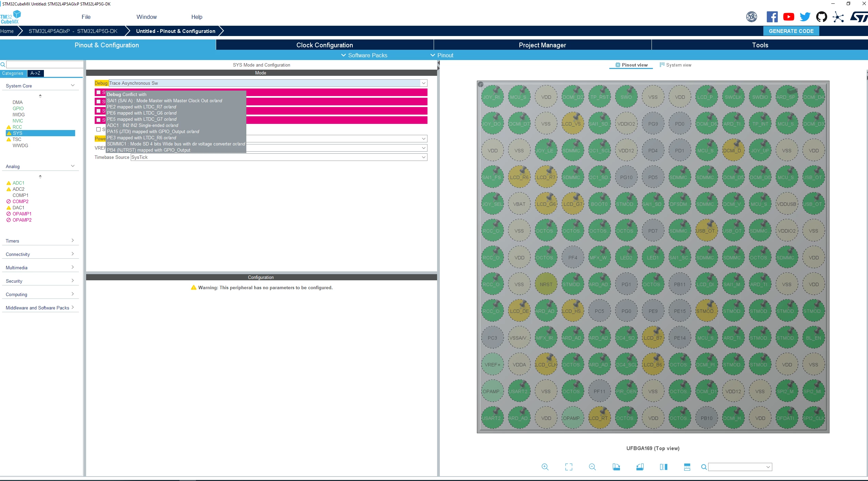Switch to the Tools tab
Viewport: 868px width, 481px height.
click(760, 45)
